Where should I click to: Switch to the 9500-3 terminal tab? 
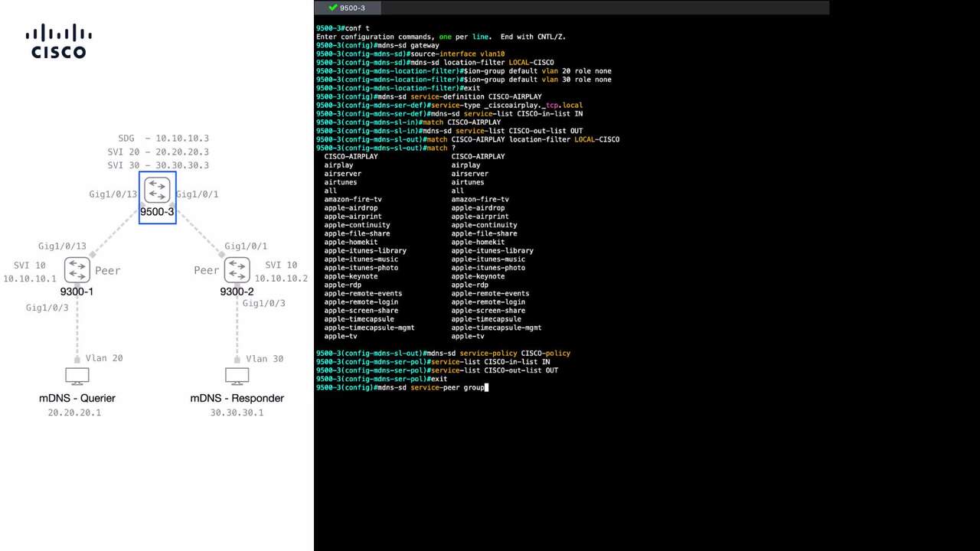(347, 8)
